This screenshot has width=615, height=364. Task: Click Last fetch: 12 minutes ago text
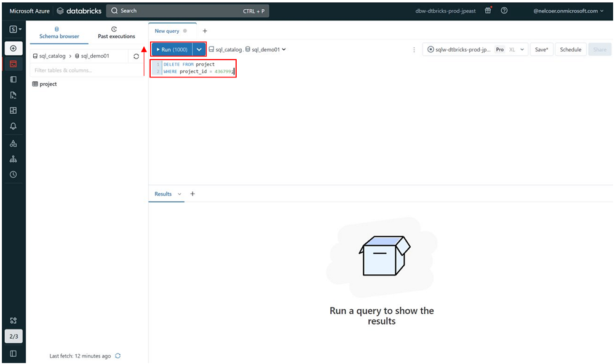[x=80, y=356]
